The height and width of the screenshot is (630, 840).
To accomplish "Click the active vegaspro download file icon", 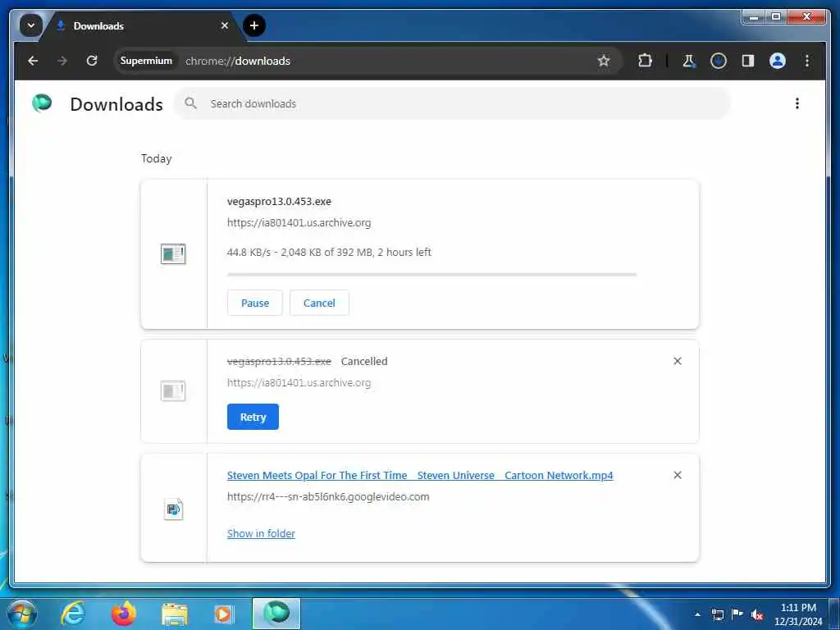I will coord(173,254).
